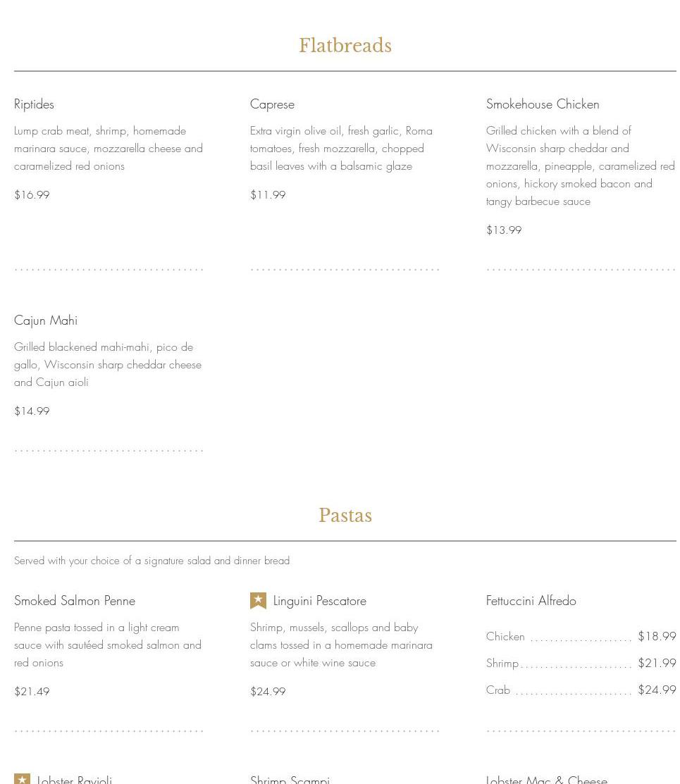Open the Cajun Mahi flatbread title
Image resolution: width=680 pixels, height=784 pixels.
pyautogui.click(x=46, y=321)
